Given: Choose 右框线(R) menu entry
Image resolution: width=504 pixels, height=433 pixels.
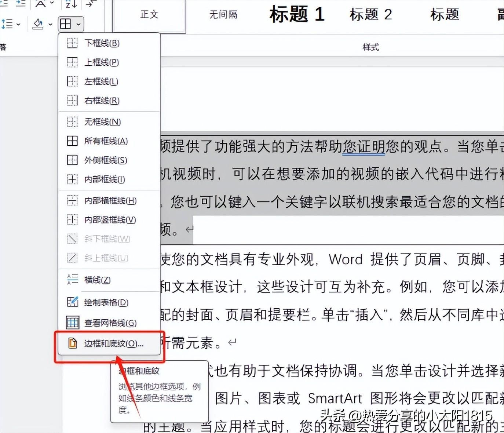Looking at the screenshot, I should (109, 101).
